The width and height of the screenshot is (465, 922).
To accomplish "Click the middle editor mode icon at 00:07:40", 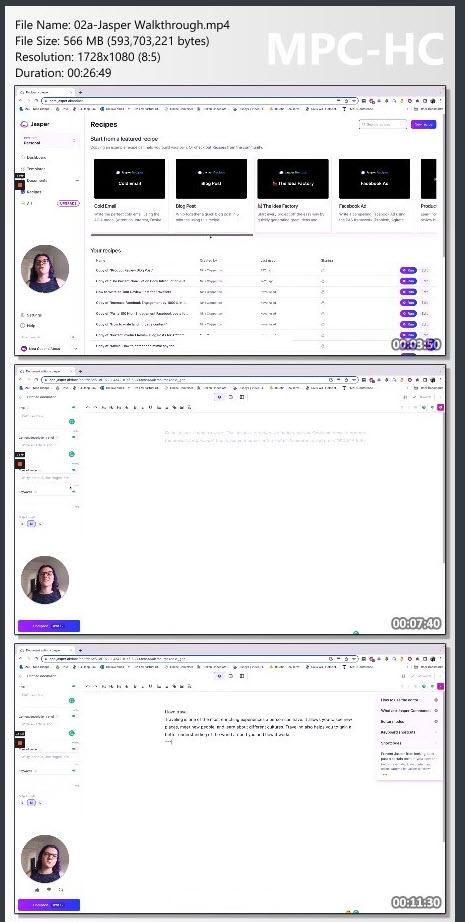I will coord(231,397).
